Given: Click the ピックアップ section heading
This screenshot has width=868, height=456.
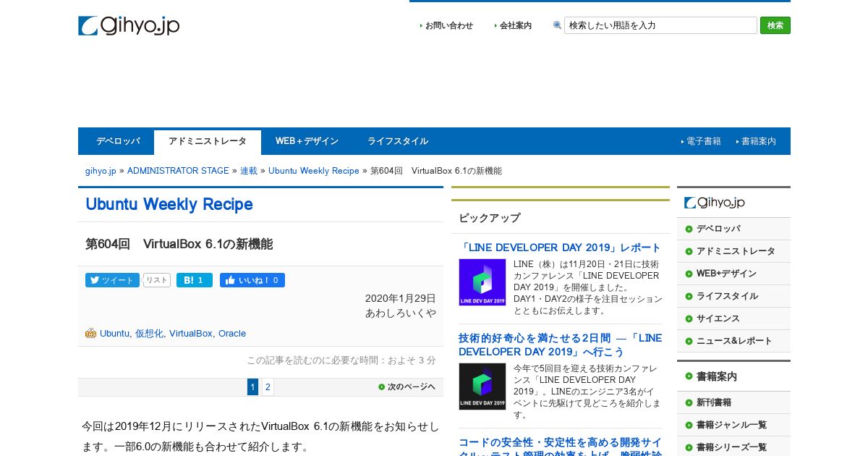Looking at the screenshot, I should [x=489, y=218].
